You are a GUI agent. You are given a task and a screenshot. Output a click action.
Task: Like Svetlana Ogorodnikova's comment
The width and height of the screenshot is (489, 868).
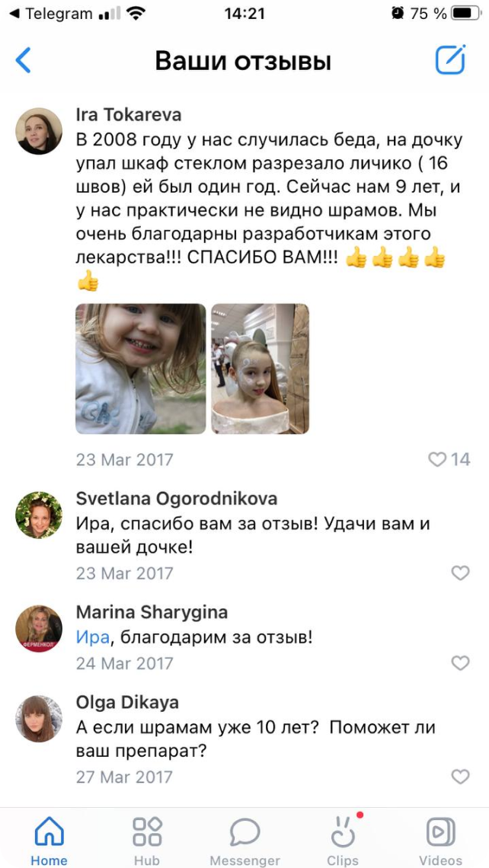[x=460, y=573]
